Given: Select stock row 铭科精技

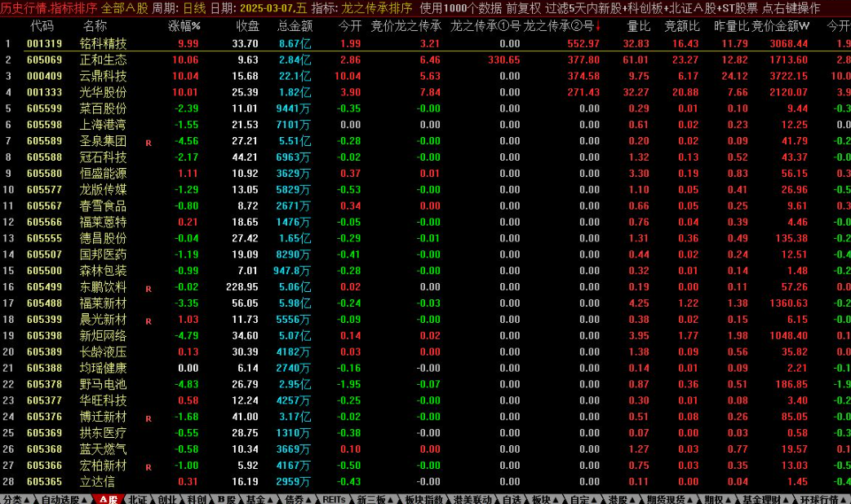Looking at the screenshot, I should (426, 43).
